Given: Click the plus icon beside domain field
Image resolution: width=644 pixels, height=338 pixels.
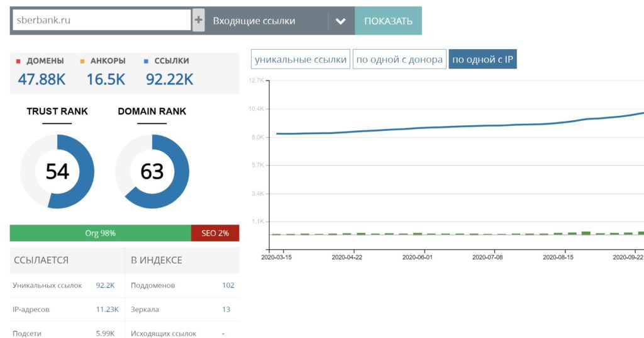Looking at the screenshot, I should point(199,20).
